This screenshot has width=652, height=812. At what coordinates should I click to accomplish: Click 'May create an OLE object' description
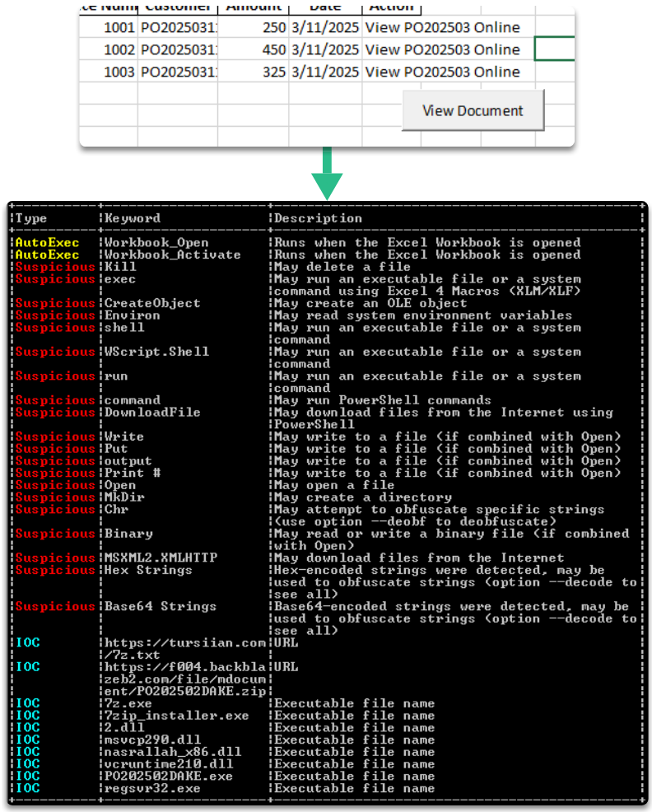click(370, 303)
